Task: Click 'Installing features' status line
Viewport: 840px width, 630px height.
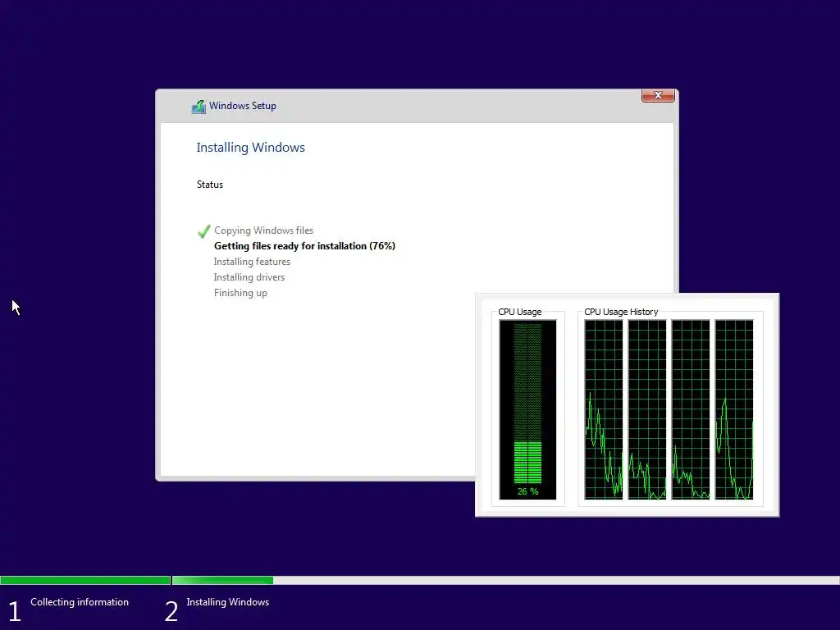Action: [252, 262]
